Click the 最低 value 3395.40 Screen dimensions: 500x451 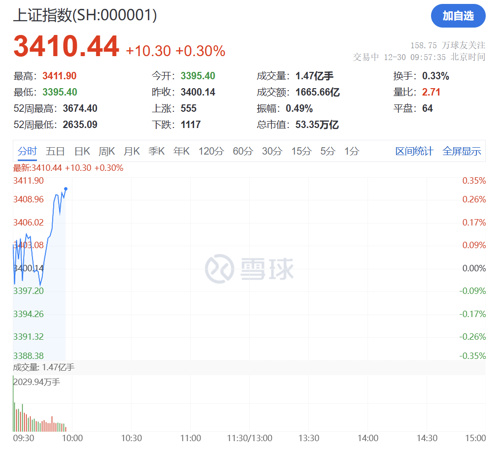[x=60, y=92]
